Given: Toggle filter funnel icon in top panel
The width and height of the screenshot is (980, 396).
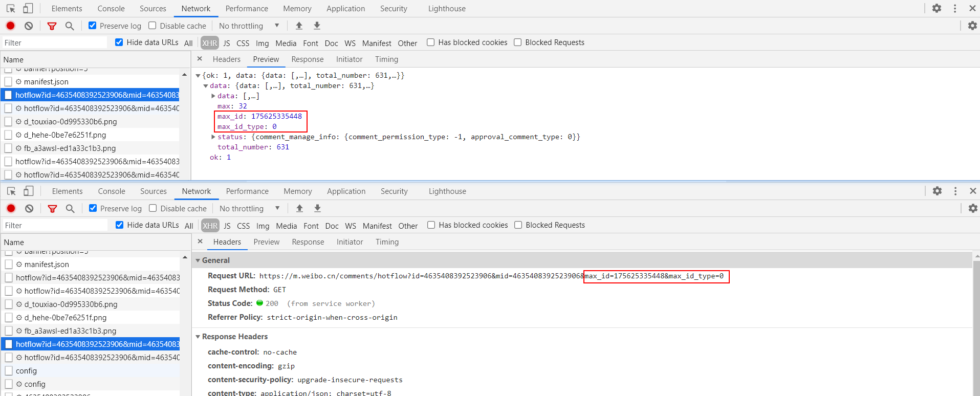Looking at the screenshot, I should [x=52, y=26].
